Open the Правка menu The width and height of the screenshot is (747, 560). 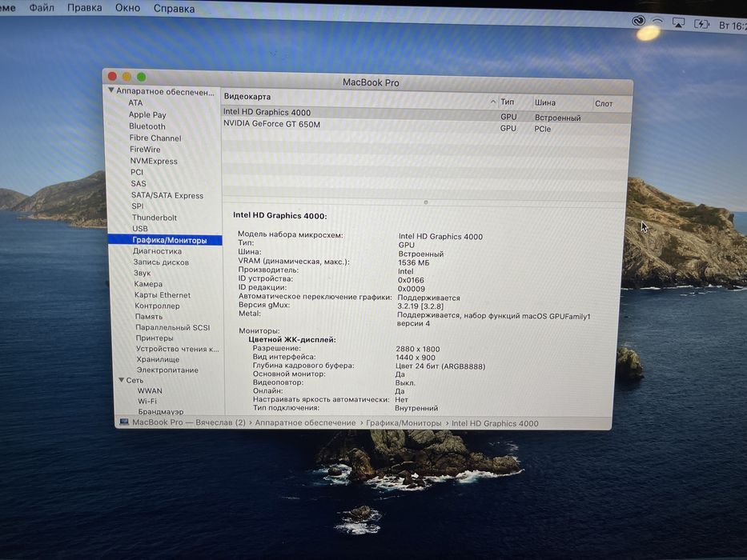(x=84, y=8)
